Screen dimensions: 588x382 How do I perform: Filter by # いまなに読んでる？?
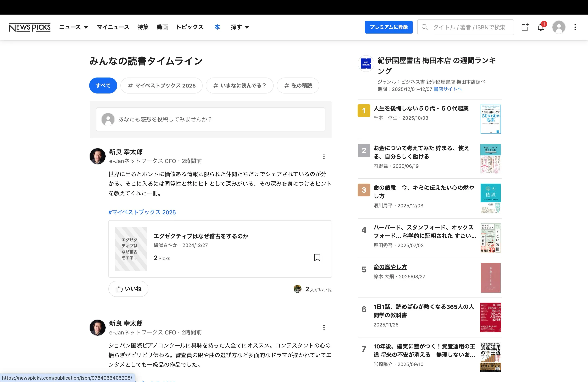tap(240, 86)
